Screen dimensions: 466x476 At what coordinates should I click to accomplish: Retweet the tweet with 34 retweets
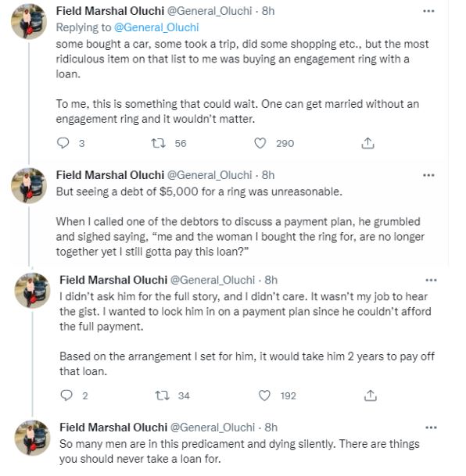pyautogui.click(x=162, y=395)
